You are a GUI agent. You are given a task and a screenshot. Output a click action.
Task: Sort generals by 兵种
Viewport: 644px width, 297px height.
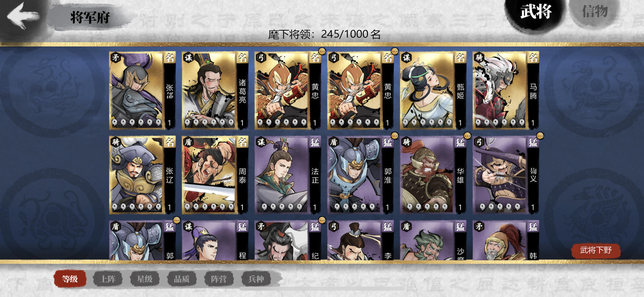click(256, 279)
